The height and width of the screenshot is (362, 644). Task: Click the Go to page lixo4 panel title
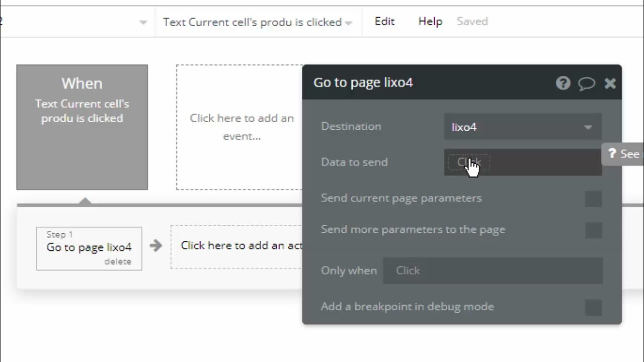point(363,82)
